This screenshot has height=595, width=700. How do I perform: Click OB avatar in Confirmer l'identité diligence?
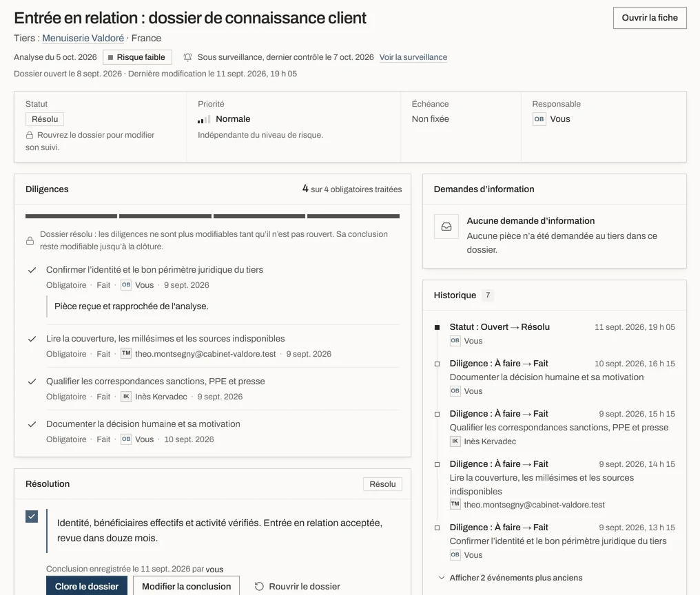tap(126, 285)
